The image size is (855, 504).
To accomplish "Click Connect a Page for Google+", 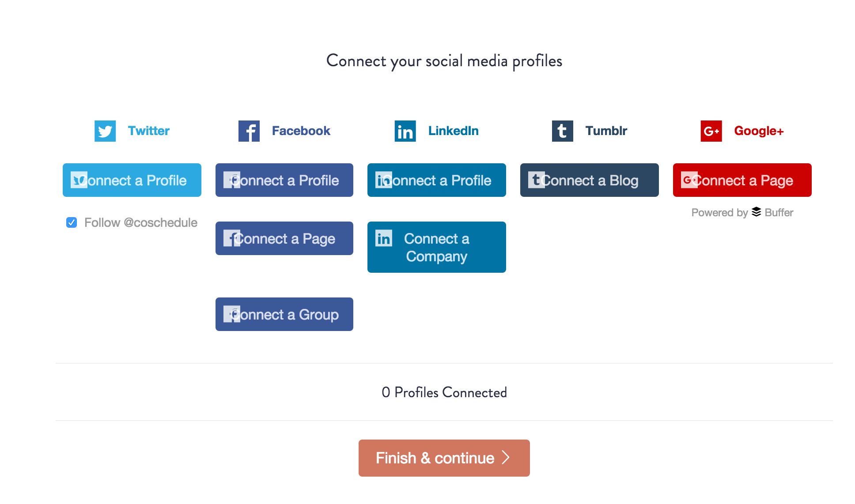I will click(x=742, y=181).
